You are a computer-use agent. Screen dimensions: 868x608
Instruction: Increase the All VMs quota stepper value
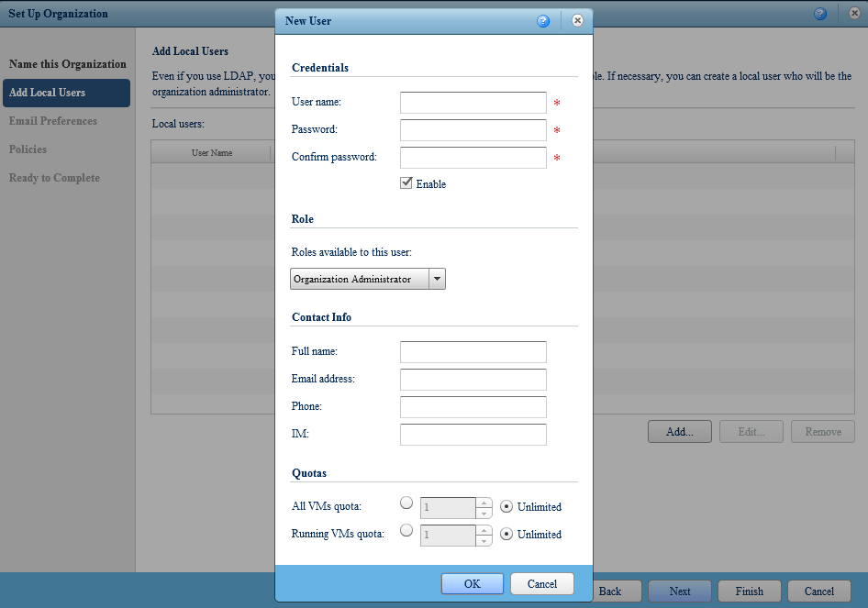[x=484, y=503]
